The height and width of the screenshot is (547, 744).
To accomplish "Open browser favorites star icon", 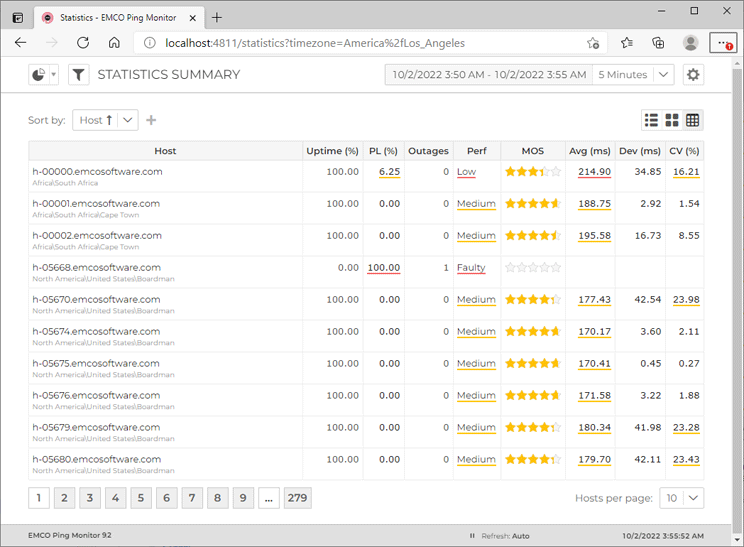I will (626, 43).
